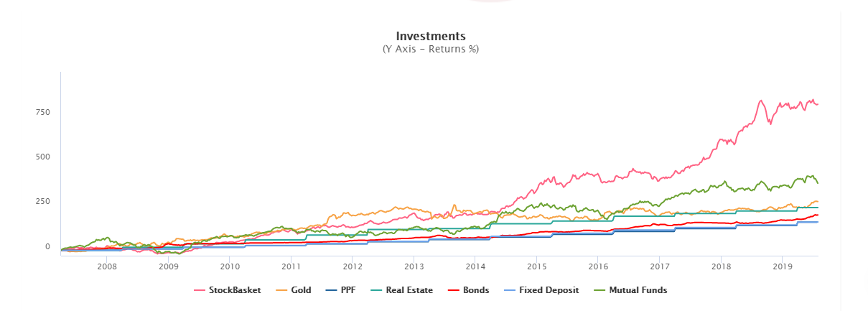Click the StockBasket line peak near 2018

click(761, 101)
